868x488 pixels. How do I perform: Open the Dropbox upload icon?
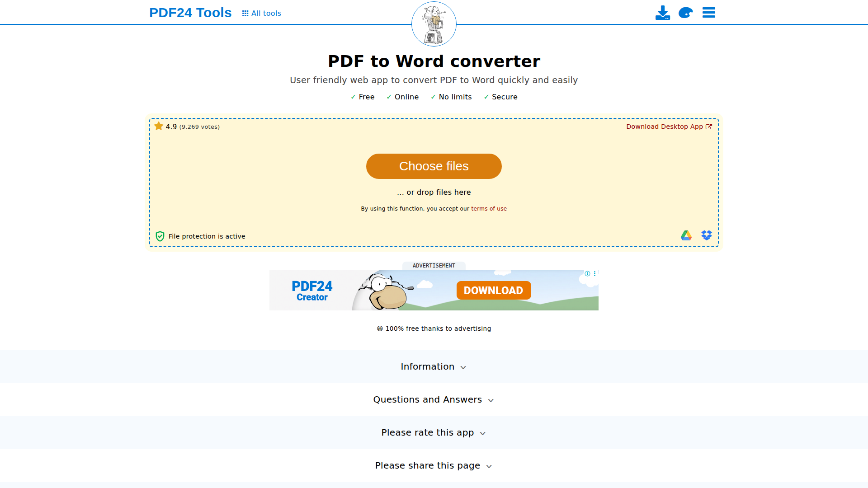coord(706,235)
